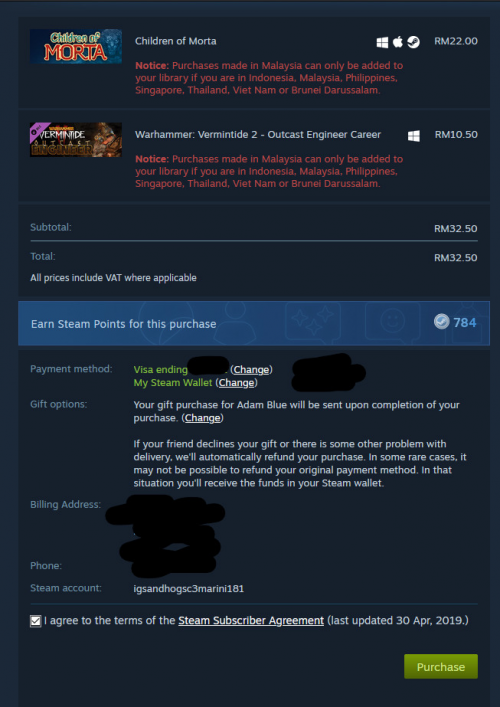The width and height of the screenshot is (500, 707).
Task: Select the Vermintide DLC RM10.50 price
Action: click(x=456, y=134)
